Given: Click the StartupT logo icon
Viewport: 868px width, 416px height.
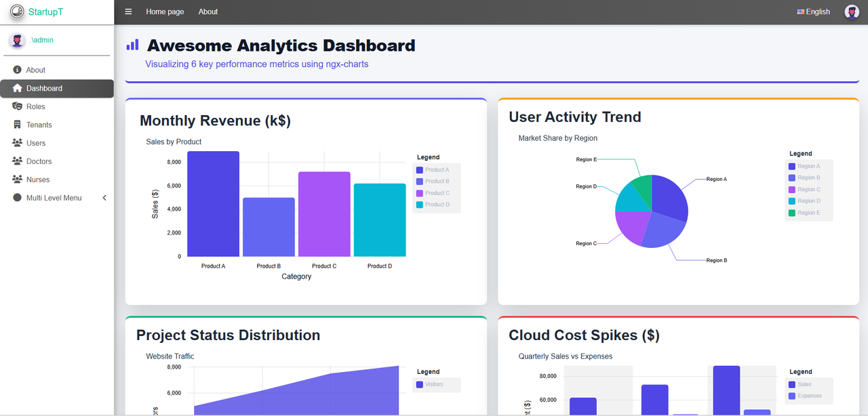Looking at the screenshot, I should 17,12.
